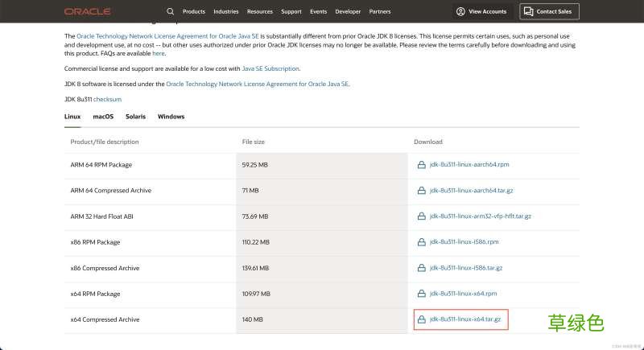Click the Oracle logo
This screenshot has height=350, width=644.
click(87, 12)
